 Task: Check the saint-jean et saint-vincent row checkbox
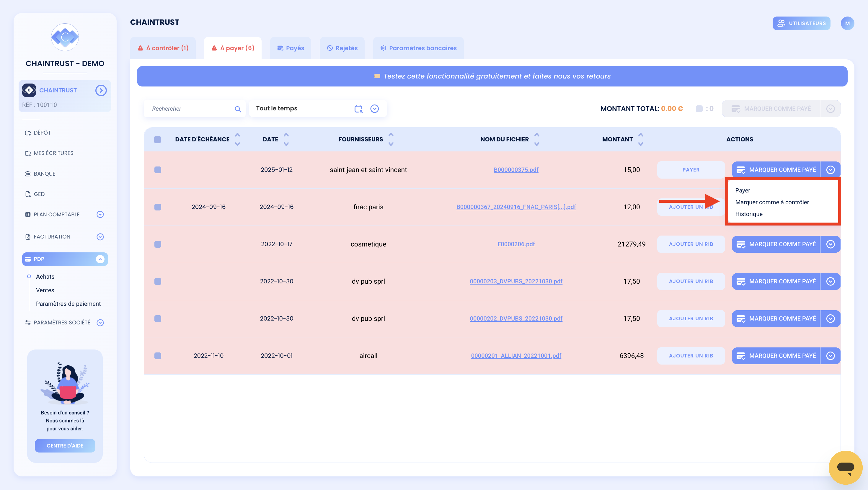click(x=157, y=170)
